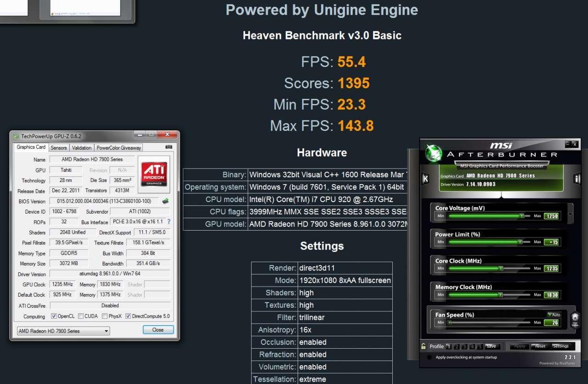Click the Memory Clock value field 1830
Image resolution: width=588 pixels, height=384 pixels.
pyautogui.click(x=552, y=295)
